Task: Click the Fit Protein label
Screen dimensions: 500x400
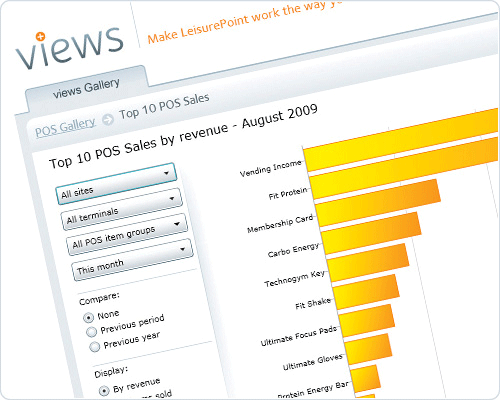Action: tap(288, 193)
